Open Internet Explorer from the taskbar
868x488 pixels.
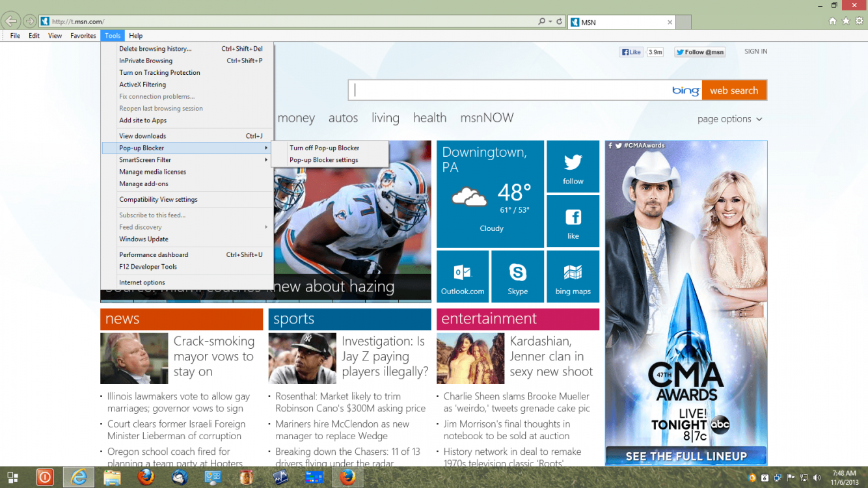[79, 478]
